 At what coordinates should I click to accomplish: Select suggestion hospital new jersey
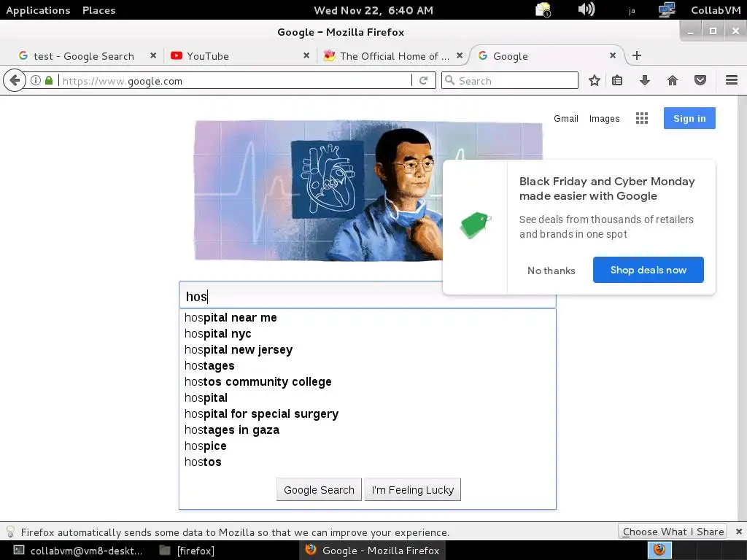click(x=368, y=349)
